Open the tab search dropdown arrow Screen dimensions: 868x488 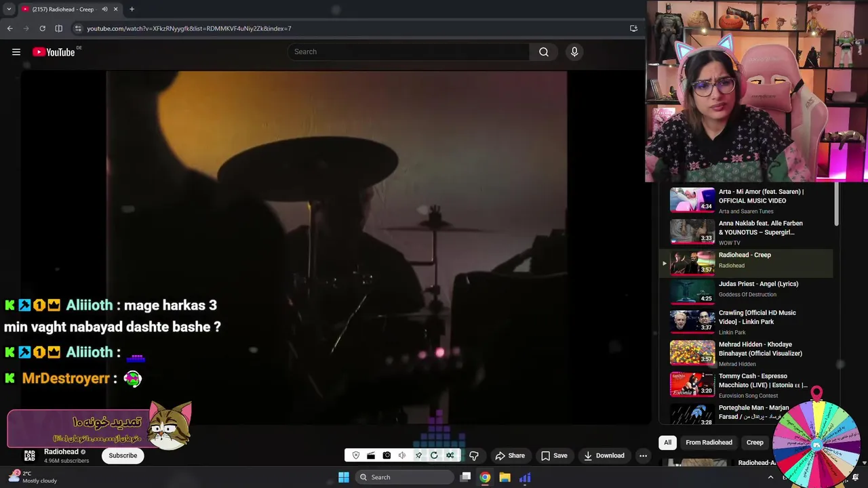9,9
